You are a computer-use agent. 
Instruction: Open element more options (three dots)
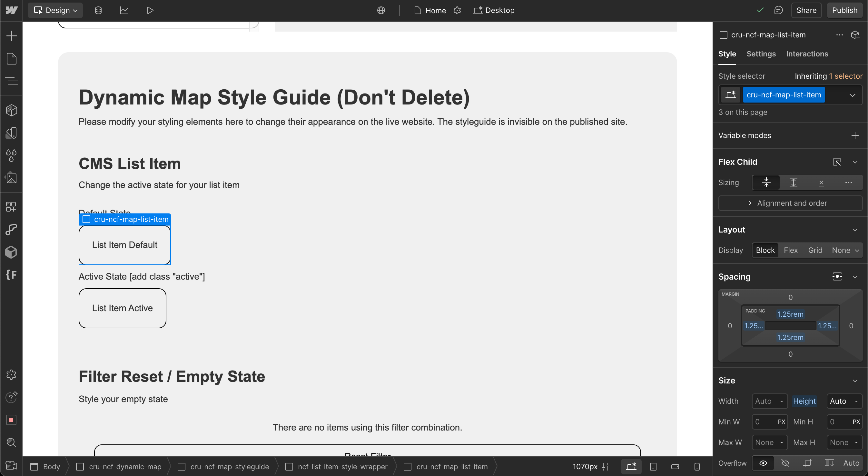[839, 35]
